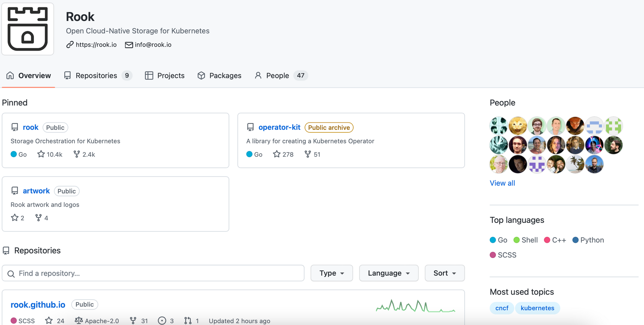Click the info@rook.io email link
The height and width of the screenshot is (325, 644).
point(153,45)
